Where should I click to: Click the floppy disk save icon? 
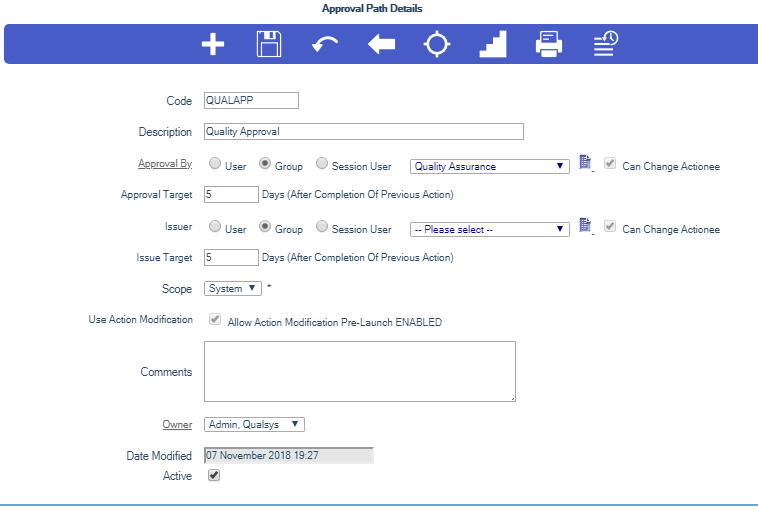(269, 45)
